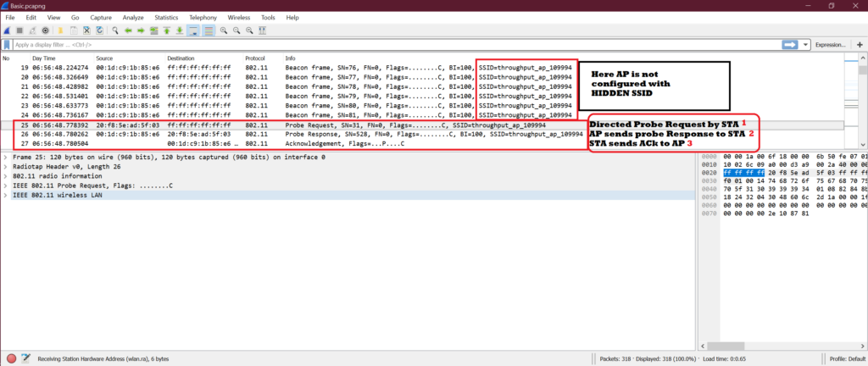Go to a specified packet
The image size is (868, 366).
pyautogui.click(x=153, y=30)
